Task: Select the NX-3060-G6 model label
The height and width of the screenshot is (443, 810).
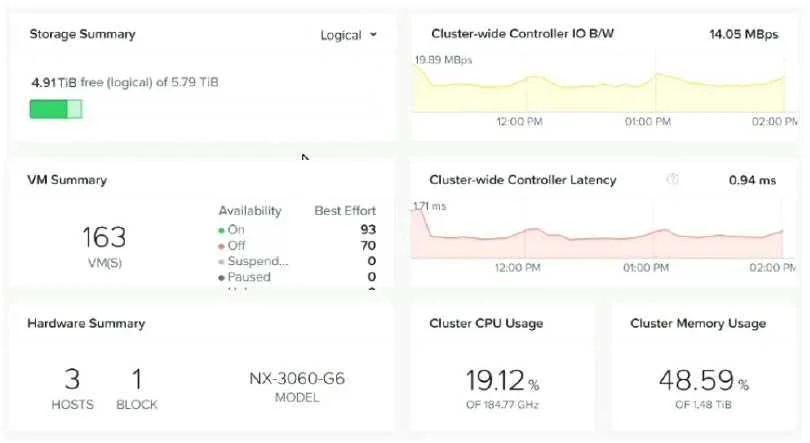Action: click(297, 378)
